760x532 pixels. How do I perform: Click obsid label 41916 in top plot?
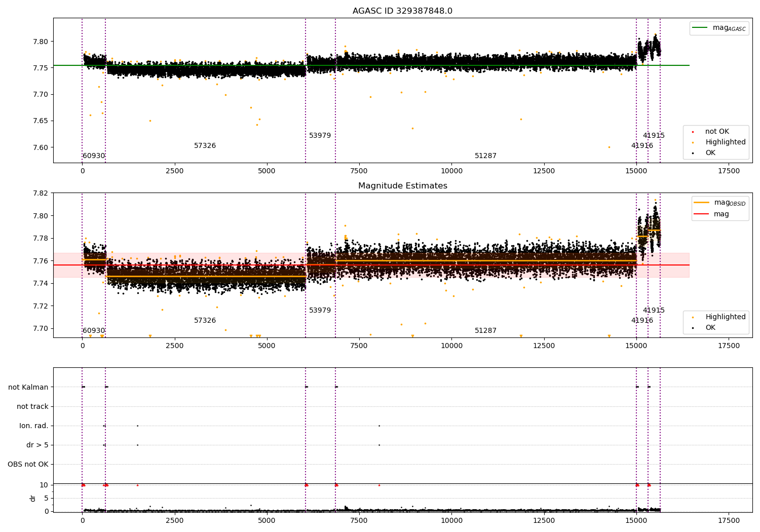point(642,146)
